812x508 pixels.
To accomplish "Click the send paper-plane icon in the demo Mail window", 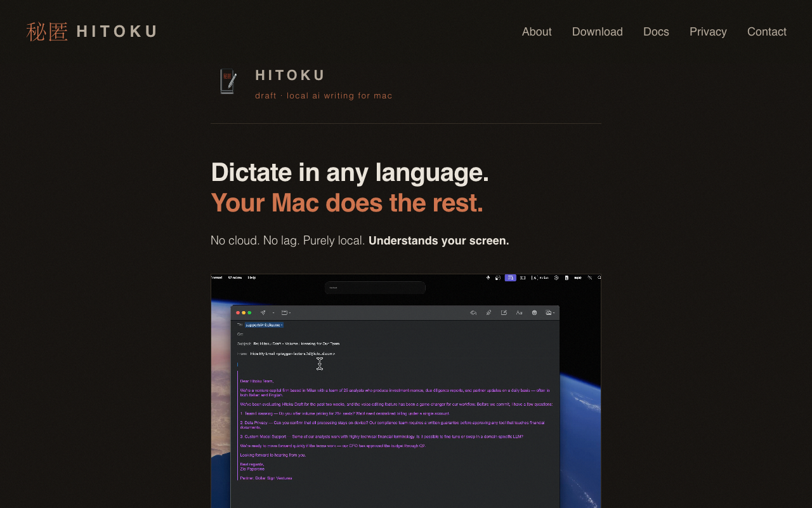I will point(263,312).
